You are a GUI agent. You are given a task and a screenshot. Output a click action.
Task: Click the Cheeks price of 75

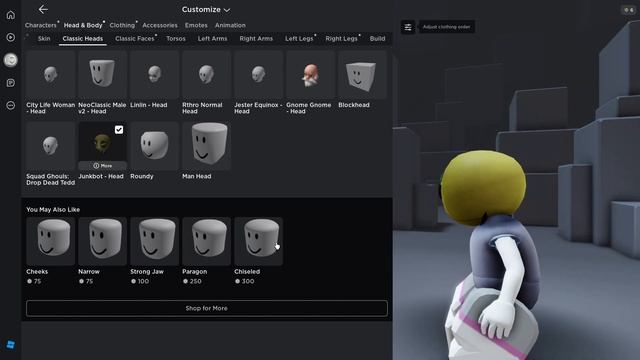[x=34, y=281]
